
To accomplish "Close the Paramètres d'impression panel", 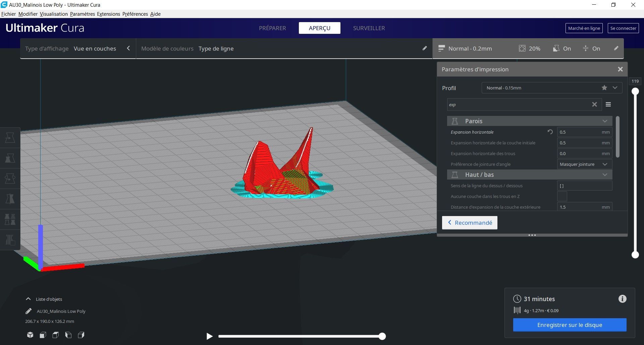I will point(620,69).
